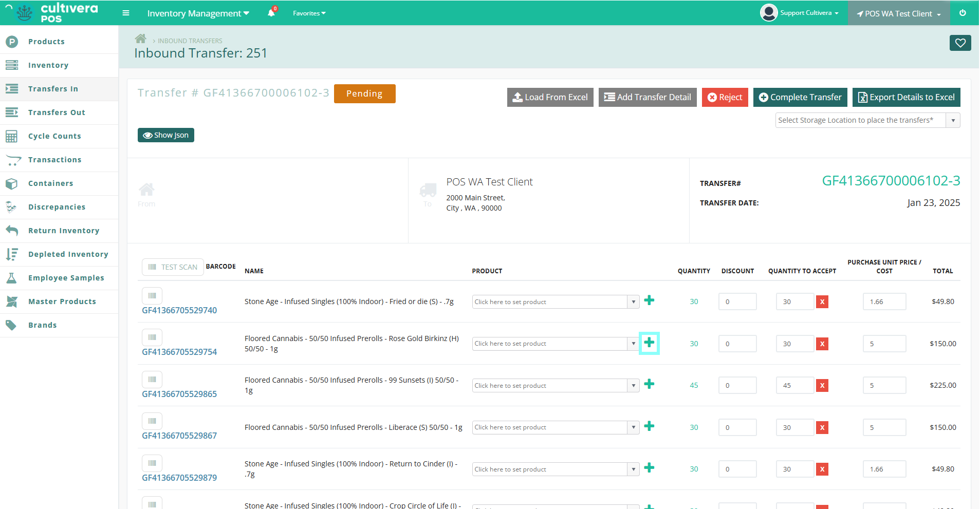Screen dimensions: 980x509
Task: Click Add Transfer Detail button
Action: click(648, 97)
